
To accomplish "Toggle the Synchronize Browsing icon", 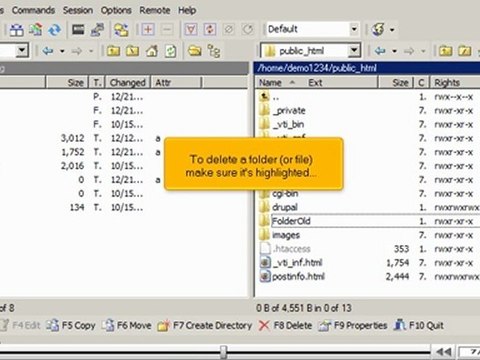I will [x=121, y=30].
